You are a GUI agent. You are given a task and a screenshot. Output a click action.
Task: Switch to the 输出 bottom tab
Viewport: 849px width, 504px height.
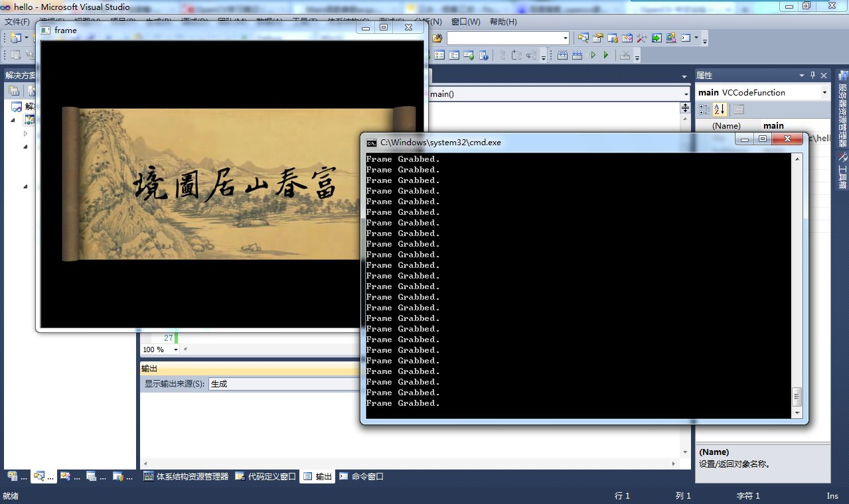317,476
